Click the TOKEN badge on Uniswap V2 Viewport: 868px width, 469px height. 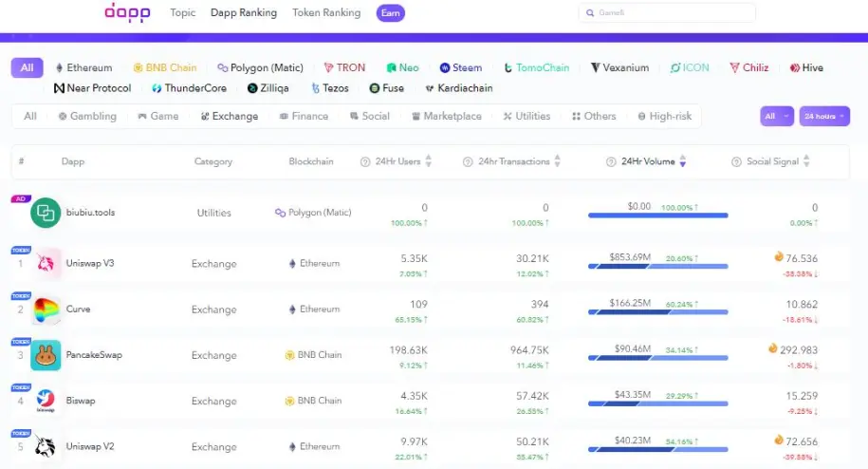(21, 434)
